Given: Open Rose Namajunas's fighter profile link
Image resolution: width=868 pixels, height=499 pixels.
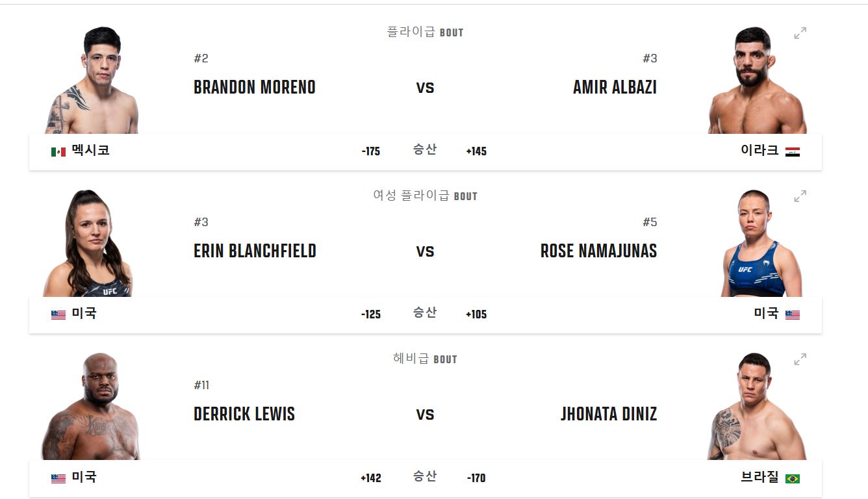Looking at the screenshot, I should [x=598, y=251].
